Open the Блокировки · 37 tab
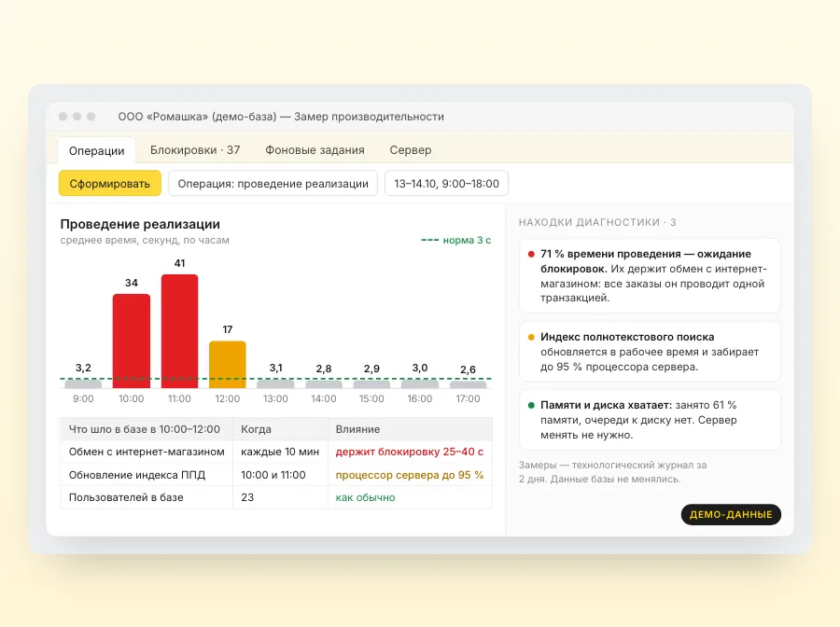 195,150
